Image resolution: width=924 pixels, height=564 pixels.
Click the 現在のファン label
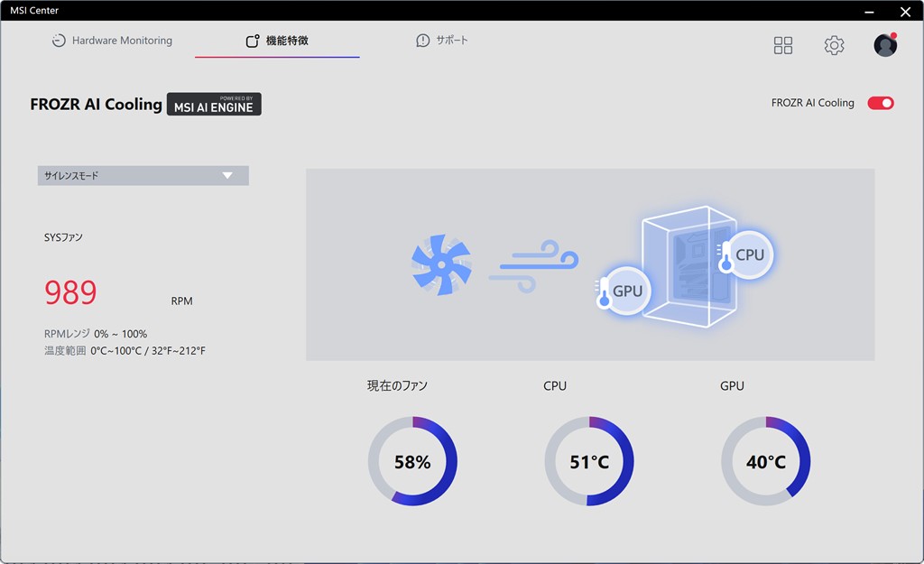click(x=397, y=385)
